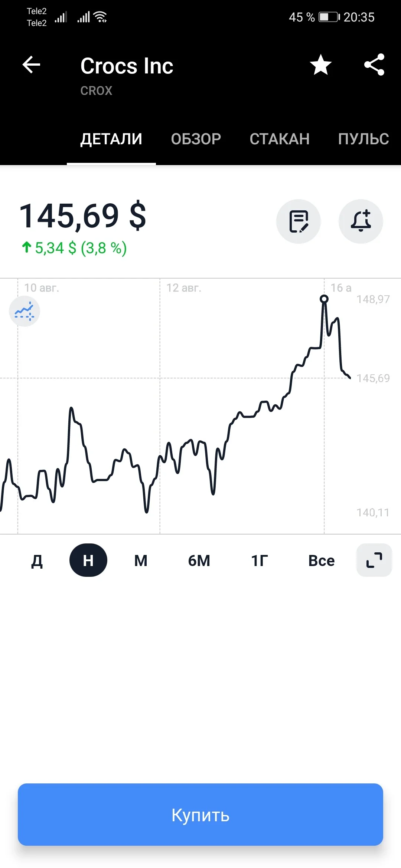Viewport: 401px width, 868px height.
Task: Add a price alert bell
Action: [361, 221]
